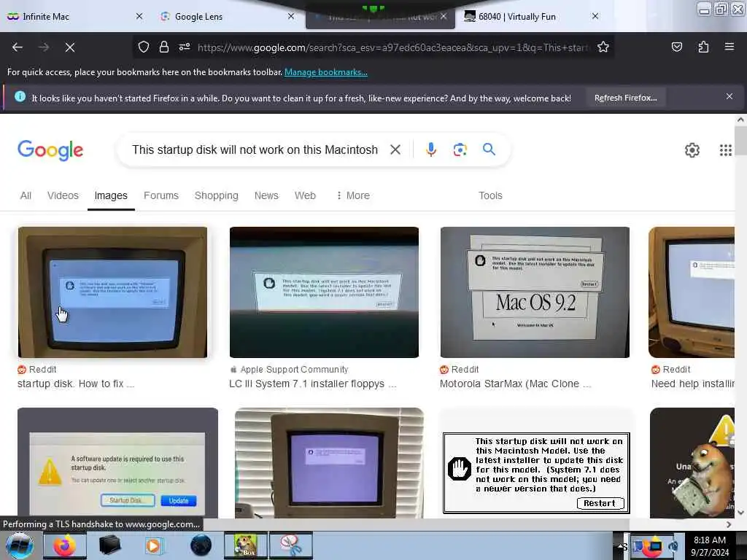Switch to the Google Lens tab
The width and height of the screenshot is (747, 560).
[226, 17]
